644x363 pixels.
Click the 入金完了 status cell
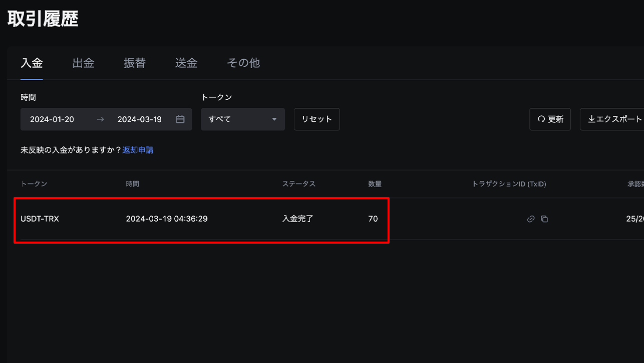point(297,219)
